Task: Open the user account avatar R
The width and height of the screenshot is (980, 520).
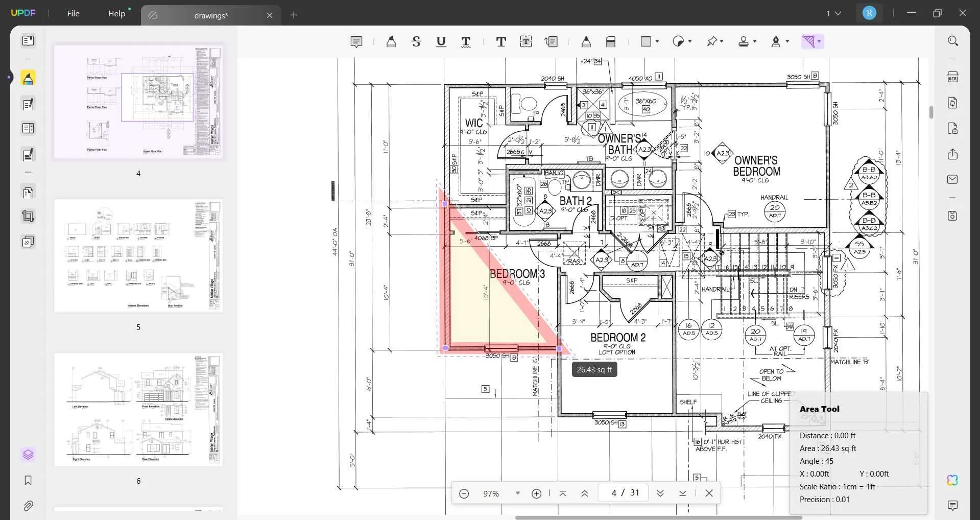Action: coord(869,13)
